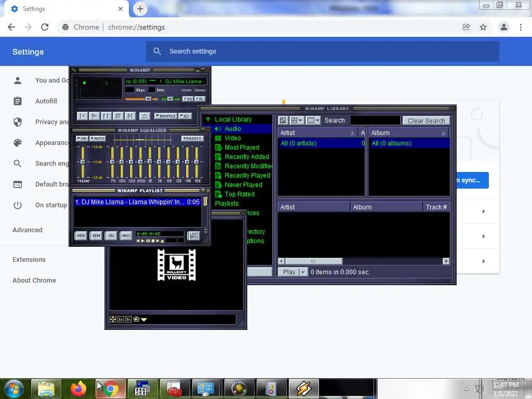Click the 16K equalizer band slider
The height and width of the screenshot is (399, 532).
196,162
